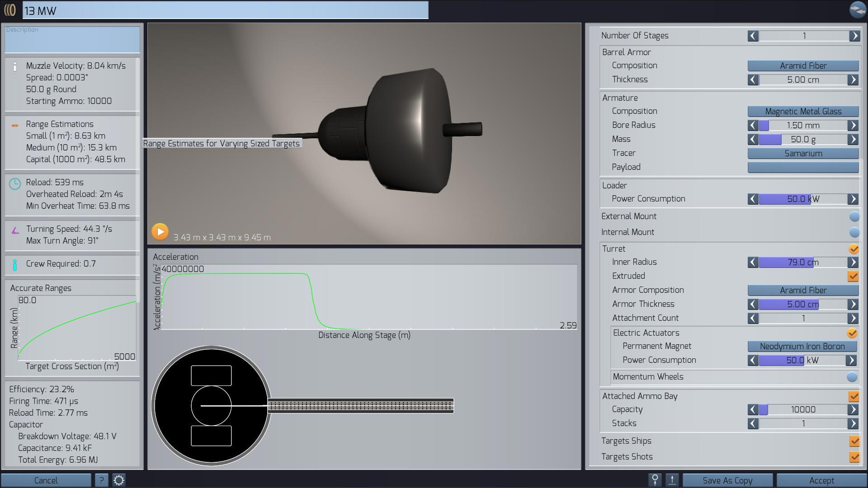
Task: Uncheck the Extruded turret checkbox
Action: click(853, 276)
